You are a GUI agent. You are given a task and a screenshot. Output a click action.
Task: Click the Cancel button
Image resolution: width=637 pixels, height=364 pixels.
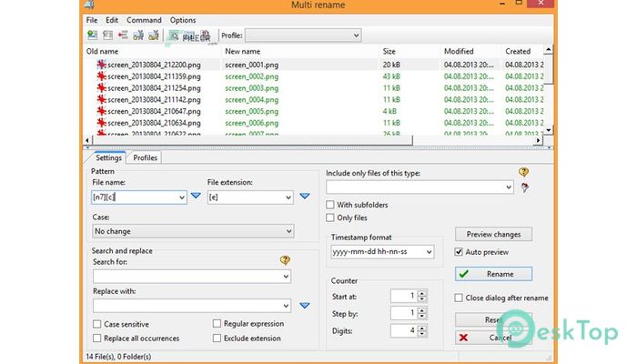click(x=493, y=338)
